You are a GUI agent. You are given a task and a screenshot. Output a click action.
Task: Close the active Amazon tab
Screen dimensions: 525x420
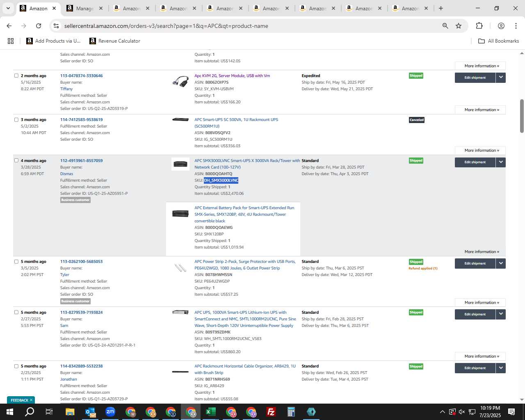(x=54, y=8)
